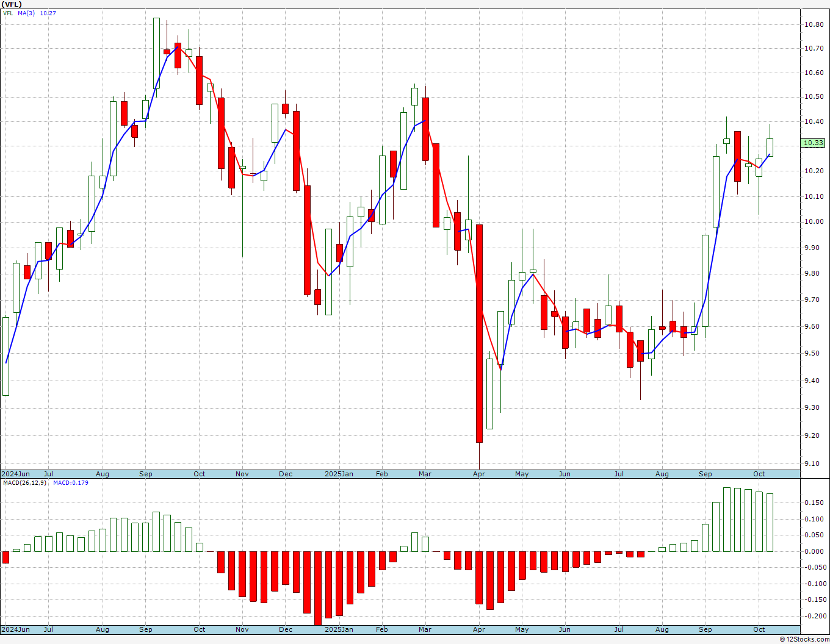The width and height of the screenshot is (830, 644).
Task: Select 2025Jan on the price chart date axis
Action: point(339,474)
